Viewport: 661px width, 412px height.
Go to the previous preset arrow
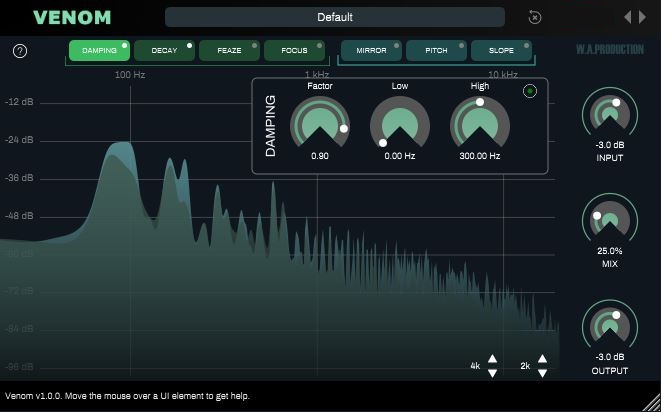[x=628, y=17]
